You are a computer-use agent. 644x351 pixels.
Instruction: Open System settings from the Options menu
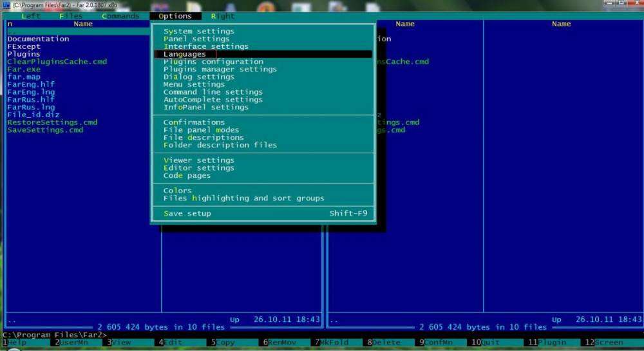pyautogui.click(x=198, y=32)
